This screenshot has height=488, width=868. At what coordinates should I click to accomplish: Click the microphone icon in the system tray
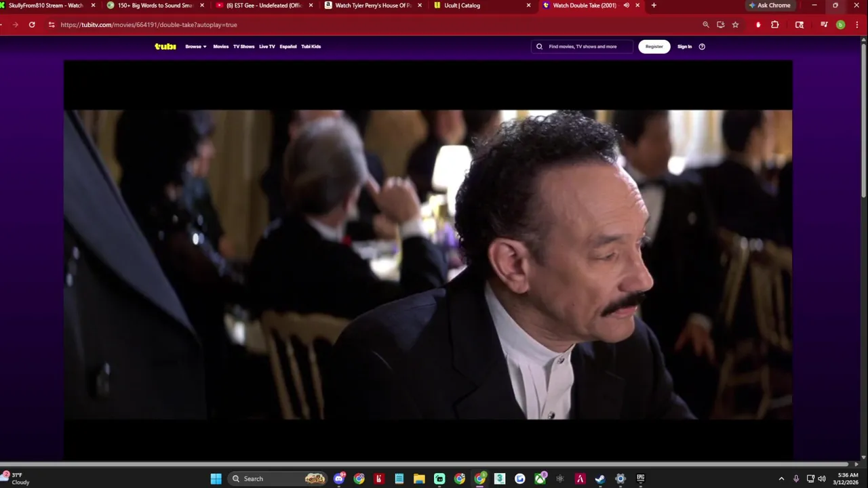(796, 479)
